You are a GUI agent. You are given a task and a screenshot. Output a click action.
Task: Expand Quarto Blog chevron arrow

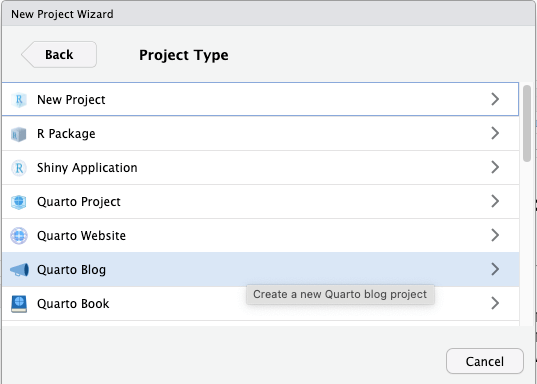[495, 269]
